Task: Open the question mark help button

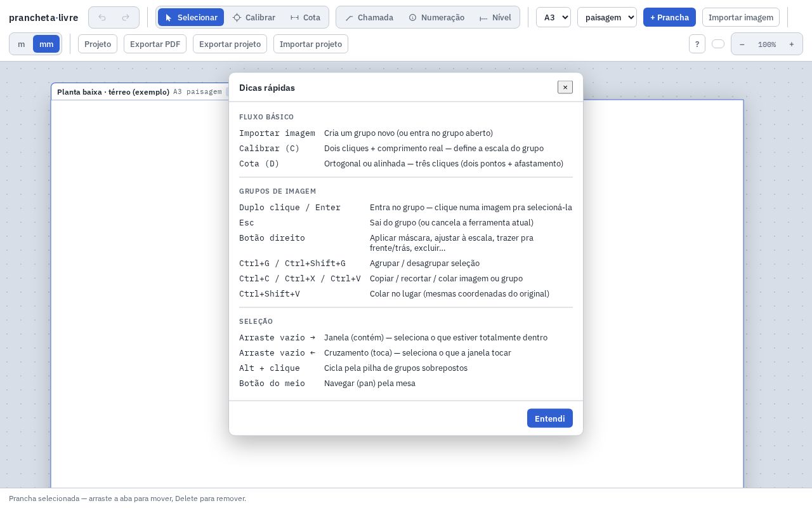Action: tap(697, 44)
